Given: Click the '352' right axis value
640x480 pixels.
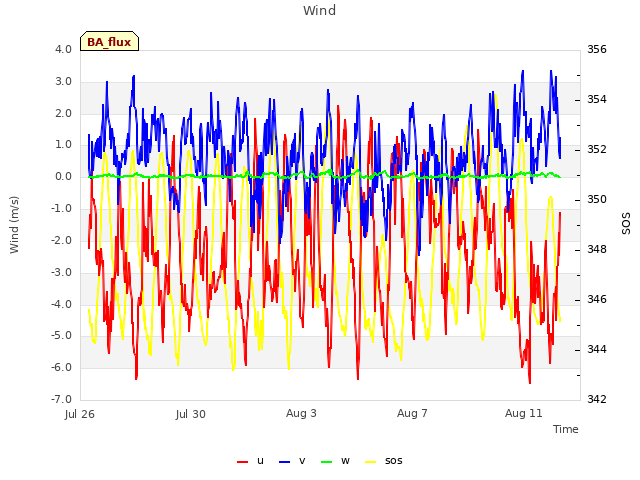Looking at the screenshot, I should 597,149.
